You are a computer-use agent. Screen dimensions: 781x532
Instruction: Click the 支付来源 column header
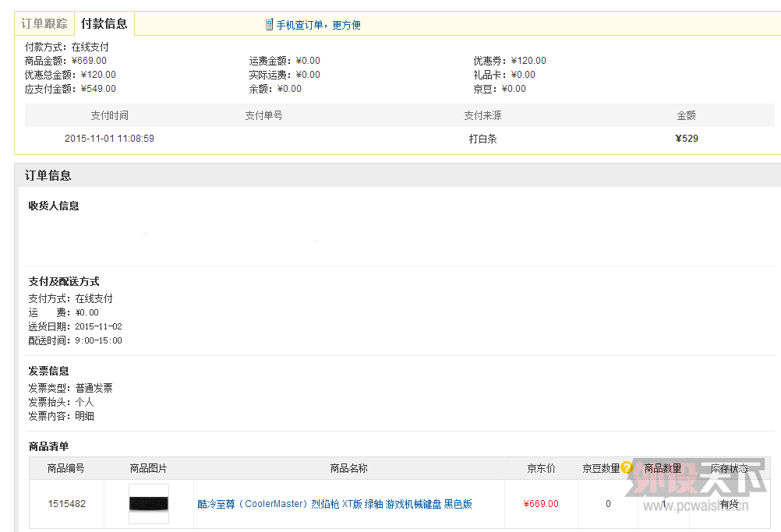pyautogui.click(x=482, y=115)
